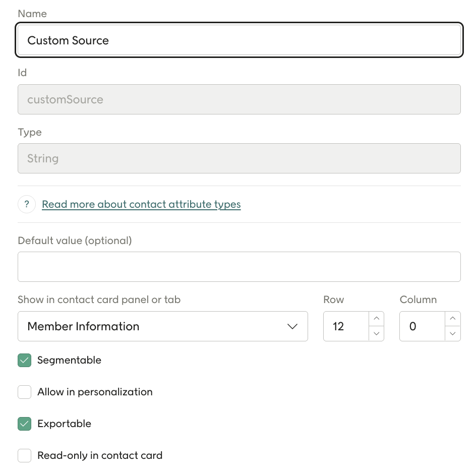Disable the Exportable option

24,424
